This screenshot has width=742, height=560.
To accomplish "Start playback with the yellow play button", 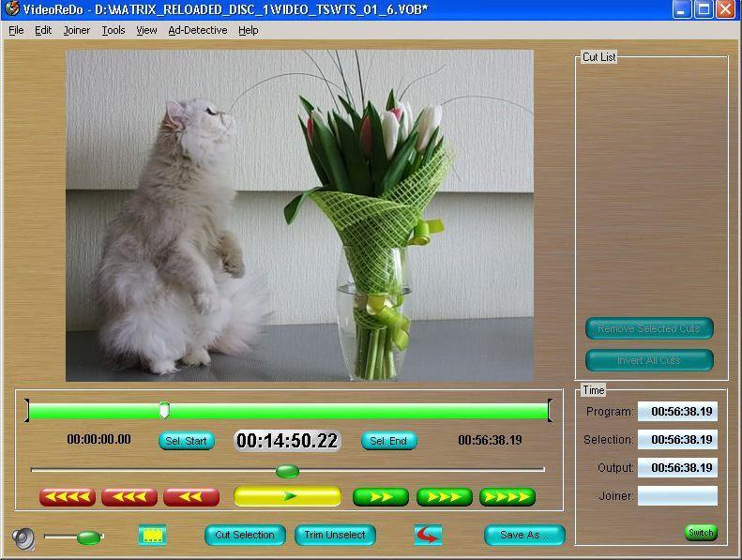I will pos(288,496).
